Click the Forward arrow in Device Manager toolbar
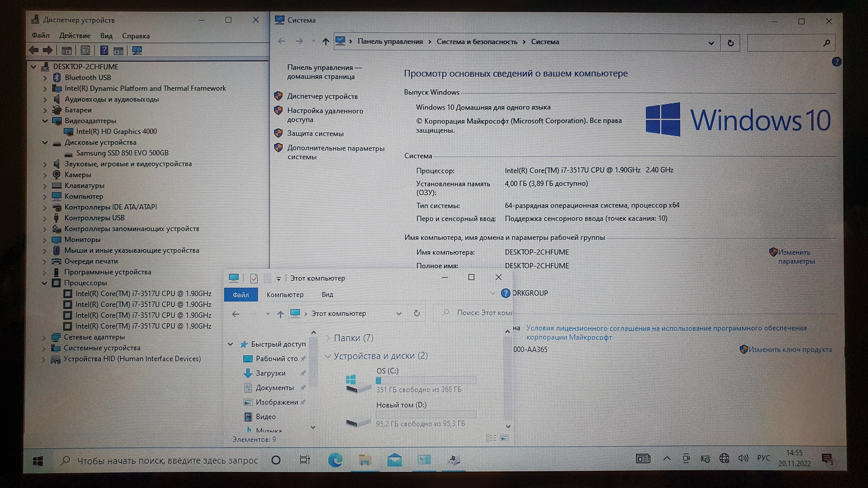The height and width of the screenshot is (488, 868). pos(47,50)
